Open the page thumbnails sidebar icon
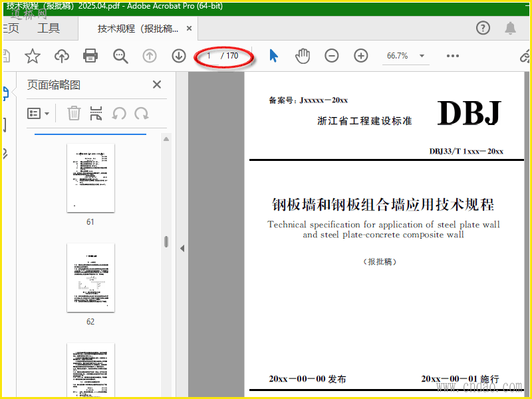532x399 pixels. 5,94
